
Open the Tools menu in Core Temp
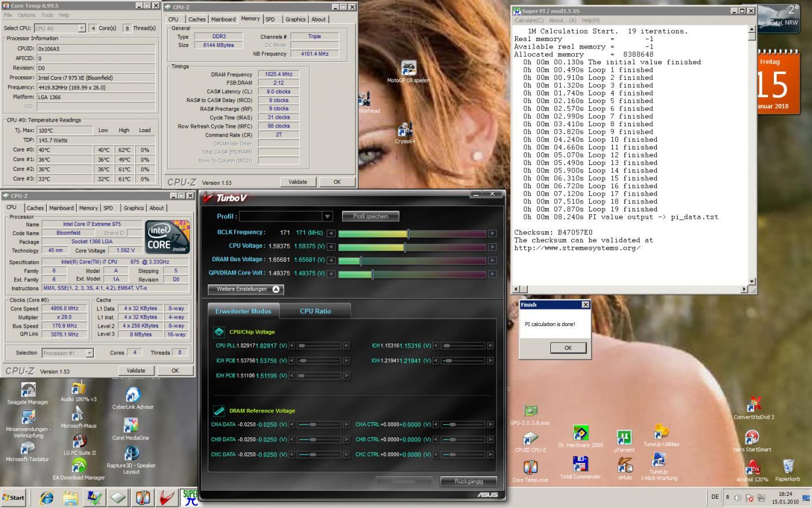pyautogui.click(x=47, y=15)
